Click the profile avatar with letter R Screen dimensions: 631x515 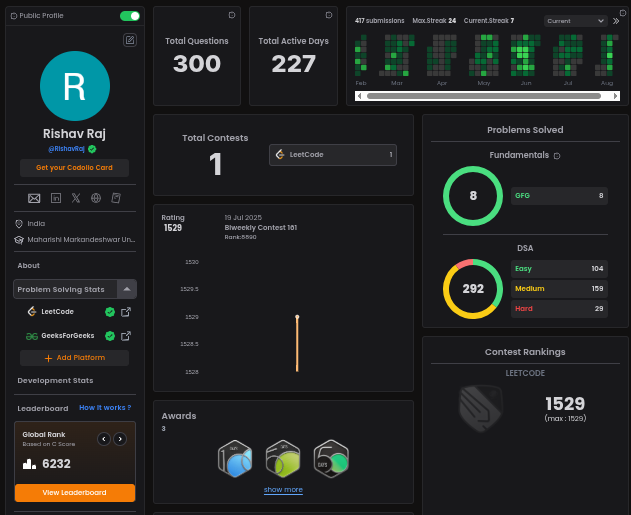point(75,86)
